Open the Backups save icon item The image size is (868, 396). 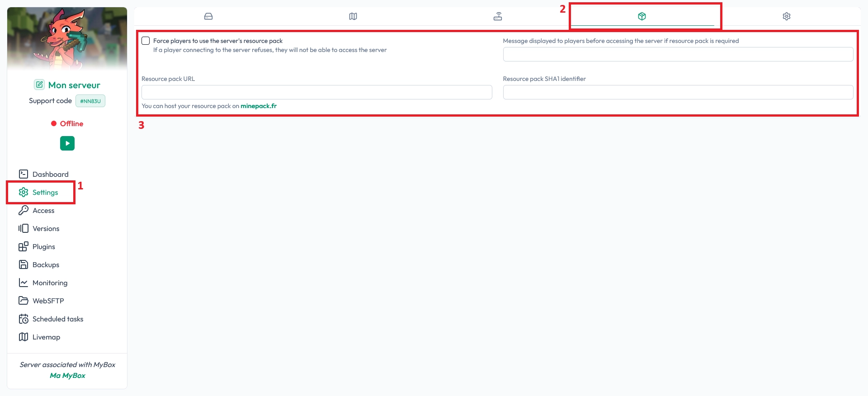point(24,264)
